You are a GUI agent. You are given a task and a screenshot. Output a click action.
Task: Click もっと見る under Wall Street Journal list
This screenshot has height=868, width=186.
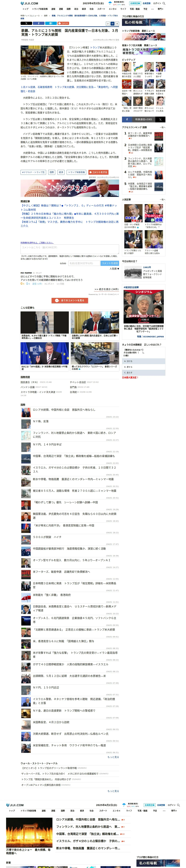(x=113, y=791)
